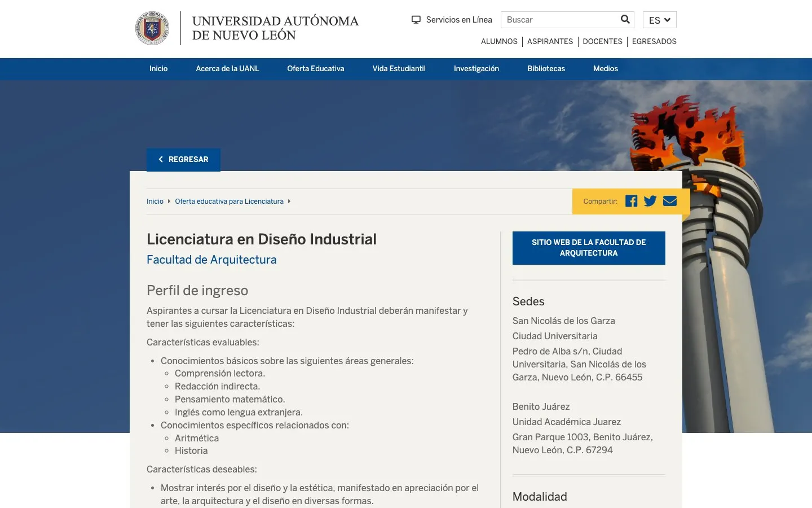Share page on Facebook
Viewport: 812px width, 508px height.
[x=631, y=201]
